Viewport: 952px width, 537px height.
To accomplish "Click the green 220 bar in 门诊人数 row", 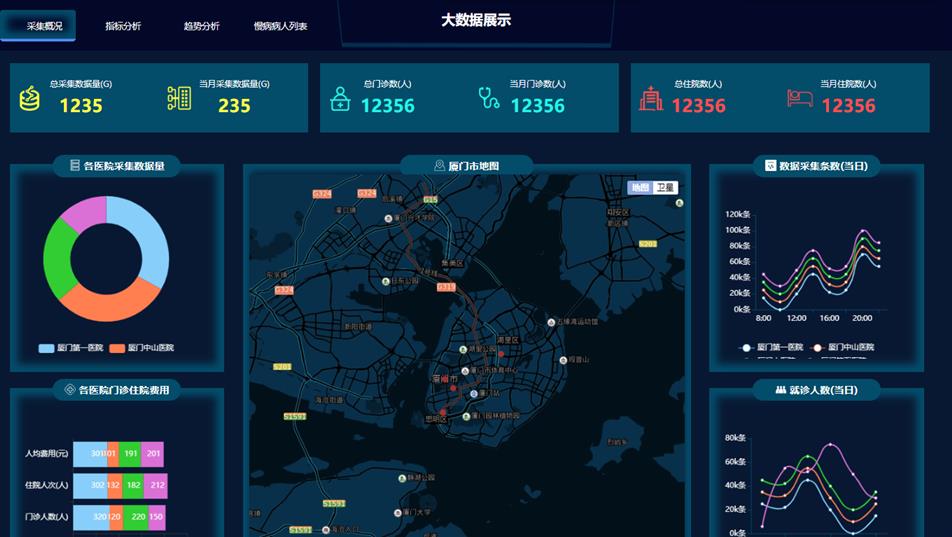I will coord(136,517).
